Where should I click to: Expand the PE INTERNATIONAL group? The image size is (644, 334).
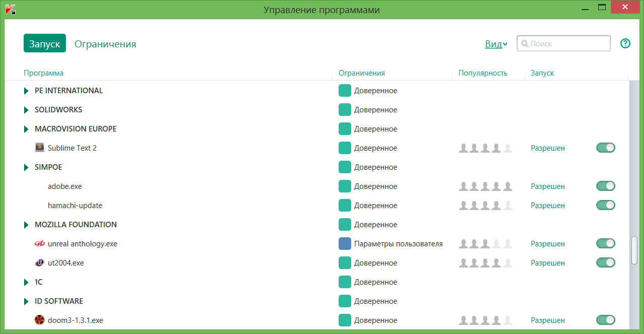click(26, 91)
